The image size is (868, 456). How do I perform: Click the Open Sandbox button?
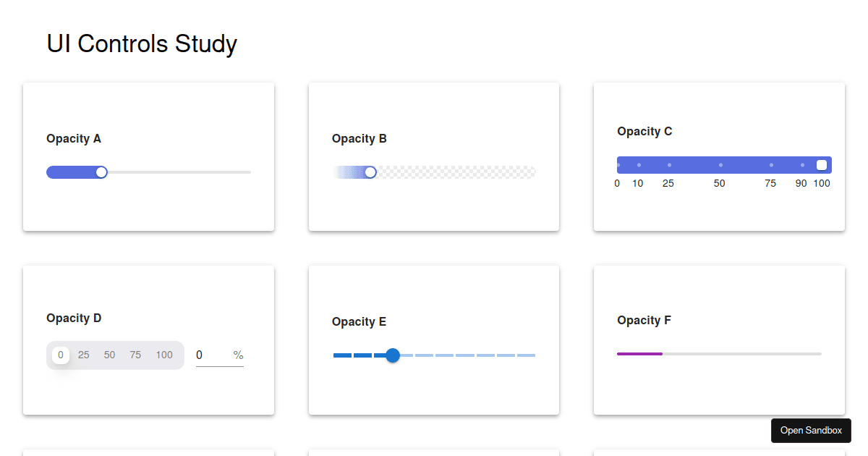coord(811,430)
